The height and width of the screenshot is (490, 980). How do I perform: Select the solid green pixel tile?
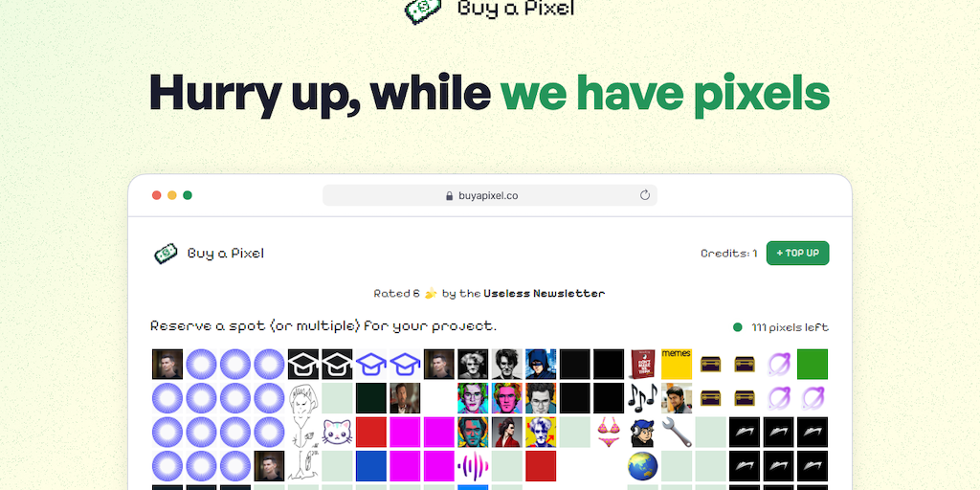click(x=813, y=365)
